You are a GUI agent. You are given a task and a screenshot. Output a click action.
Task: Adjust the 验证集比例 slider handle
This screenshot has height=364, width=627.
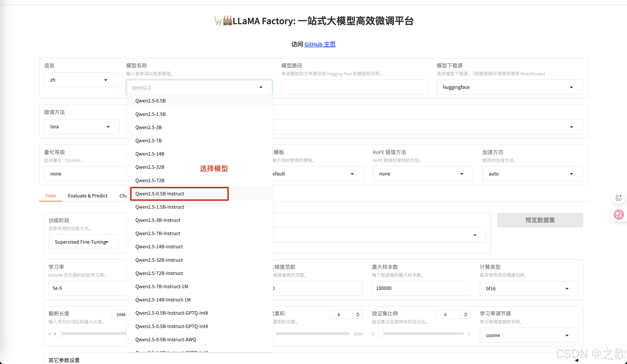pos(381,334)
